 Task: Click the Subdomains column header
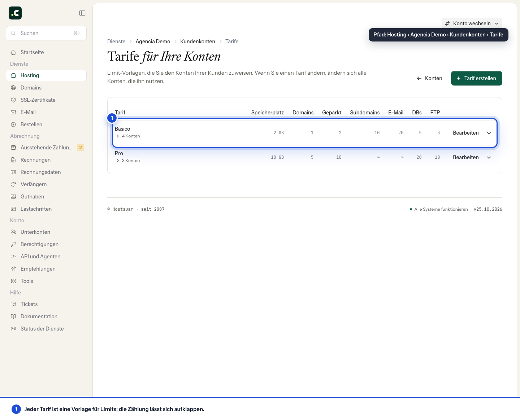(x=365, y=113)
